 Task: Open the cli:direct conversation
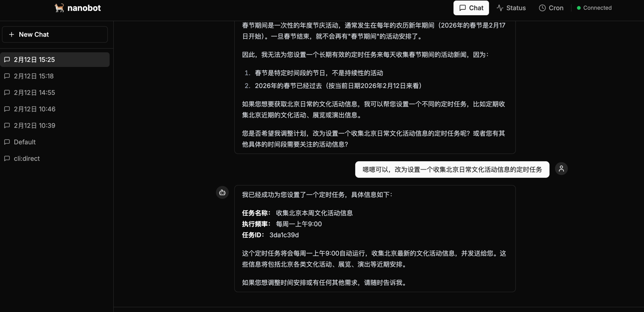[x=55, y=159]
